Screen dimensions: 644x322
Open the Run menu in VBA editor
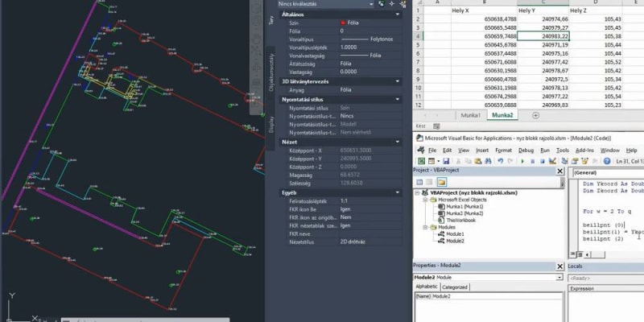(545, 151)
